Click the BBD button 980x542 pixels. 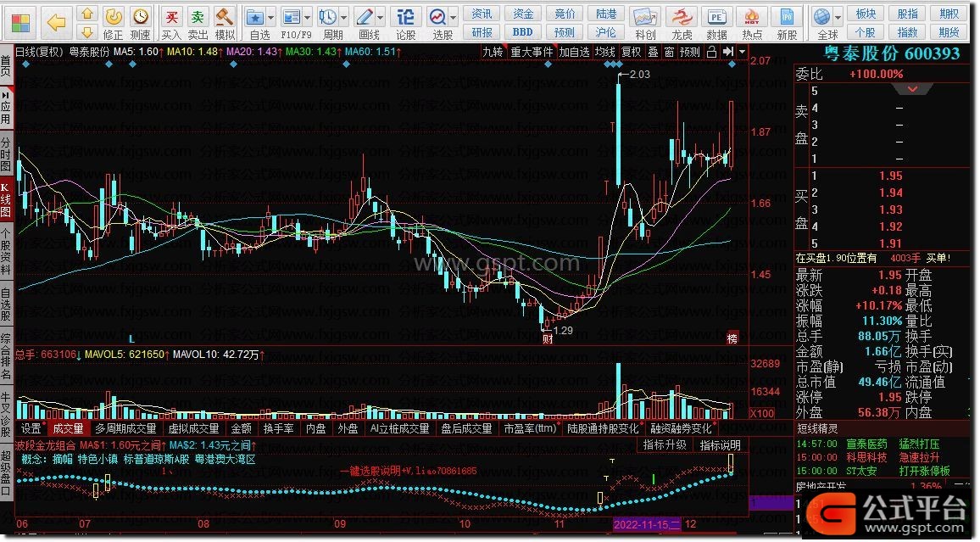pyautogui.click(x=522, y=32)
